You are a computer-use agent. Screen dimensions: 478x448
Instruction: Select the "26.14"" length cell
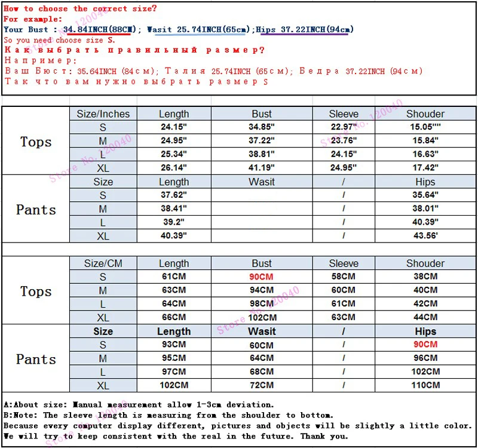(x=174, y=168)
